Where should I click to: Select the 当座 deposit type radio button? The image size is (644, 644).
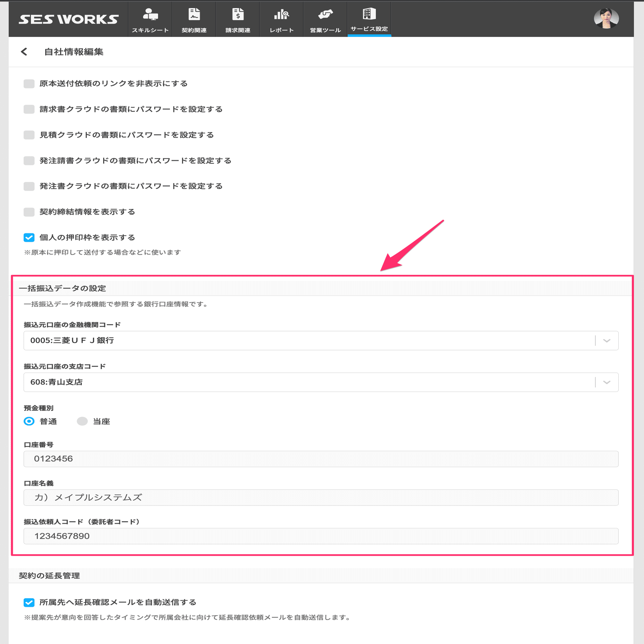pyautogui.click(x=82, y=421)
